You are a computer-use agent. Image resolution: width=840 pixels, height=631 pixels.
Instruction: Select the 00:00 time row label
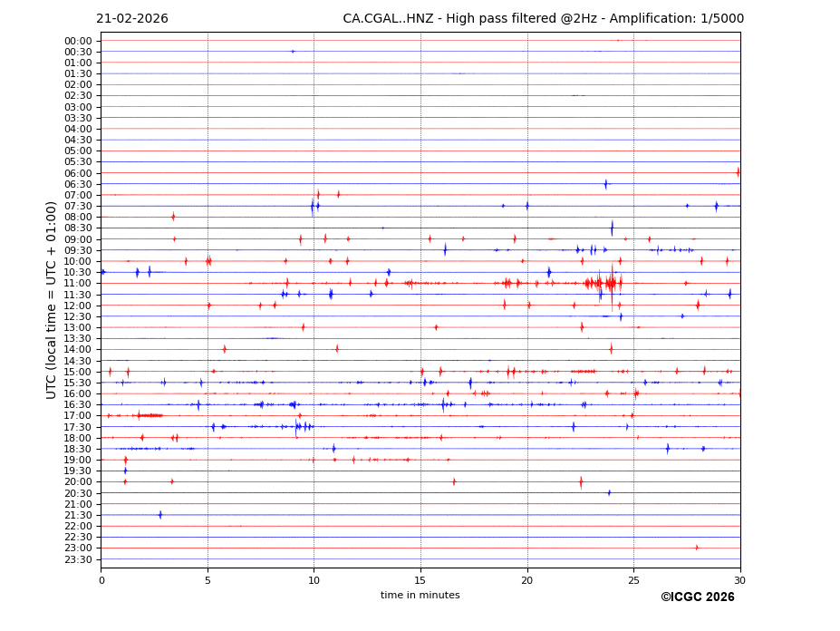click(78, 41)
